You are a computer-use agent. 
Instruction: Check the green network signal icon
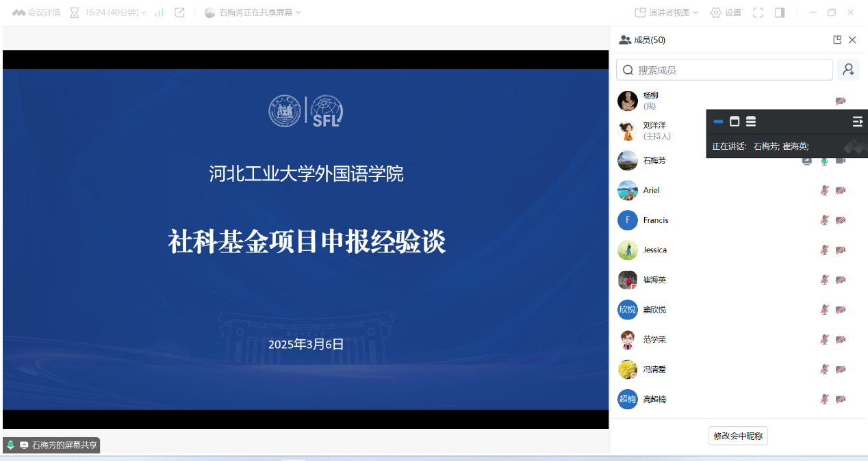(159, 12)
